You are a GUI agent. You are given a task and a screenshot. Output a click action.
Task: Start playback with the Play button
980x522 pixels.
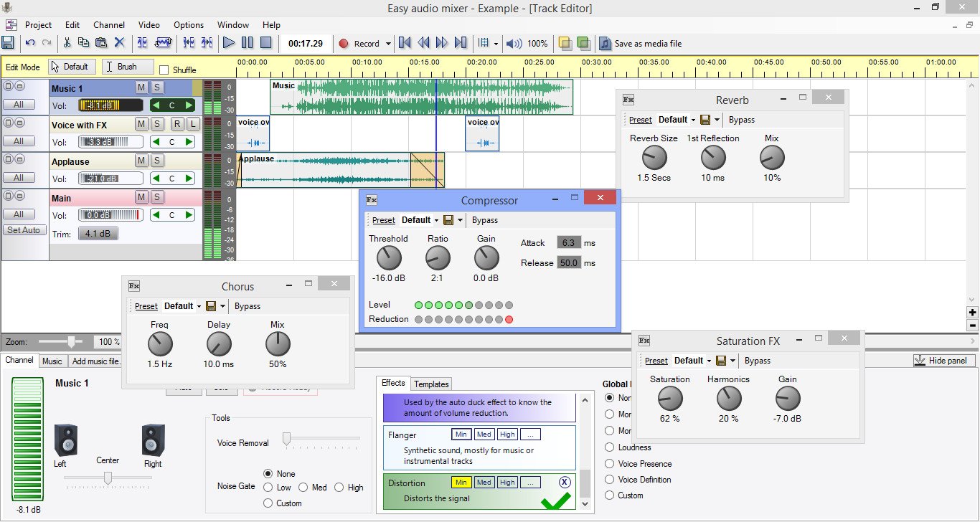pyautogui.click(x=229, y=43)
